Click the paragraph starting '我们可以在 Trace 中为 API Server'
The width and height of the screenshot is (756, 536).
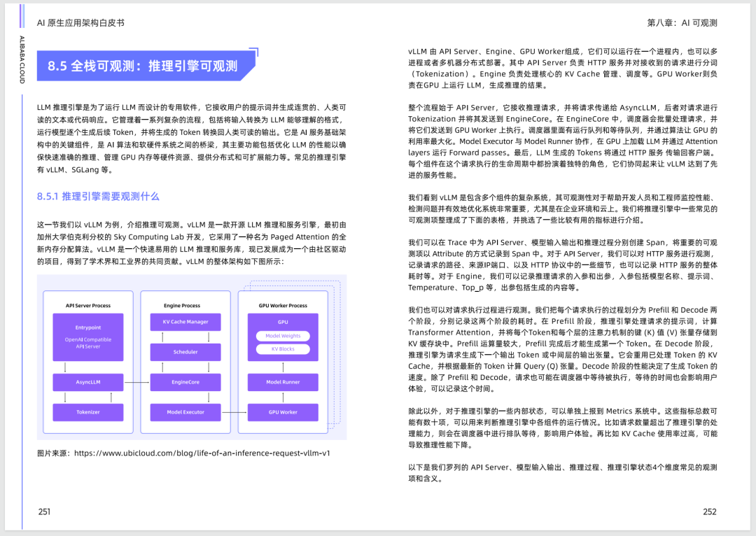(x=563, y=265)
